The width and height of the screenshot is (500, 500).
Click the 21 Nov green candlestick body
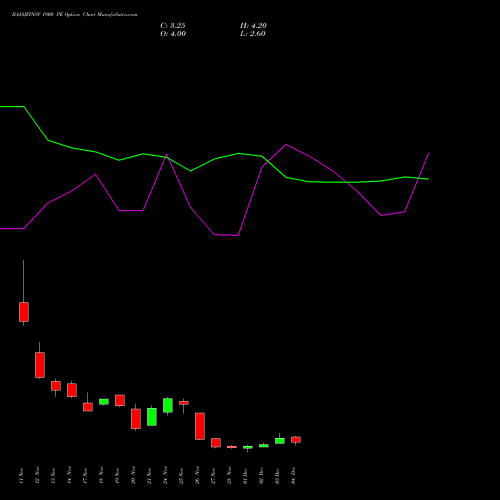coord(152,417)
